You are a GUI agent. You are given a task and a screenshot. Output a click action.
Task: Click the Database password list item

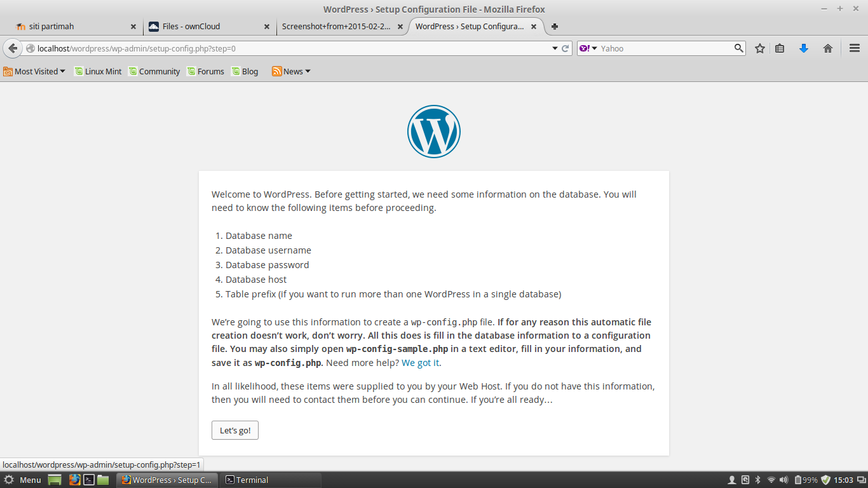point(268,265)
